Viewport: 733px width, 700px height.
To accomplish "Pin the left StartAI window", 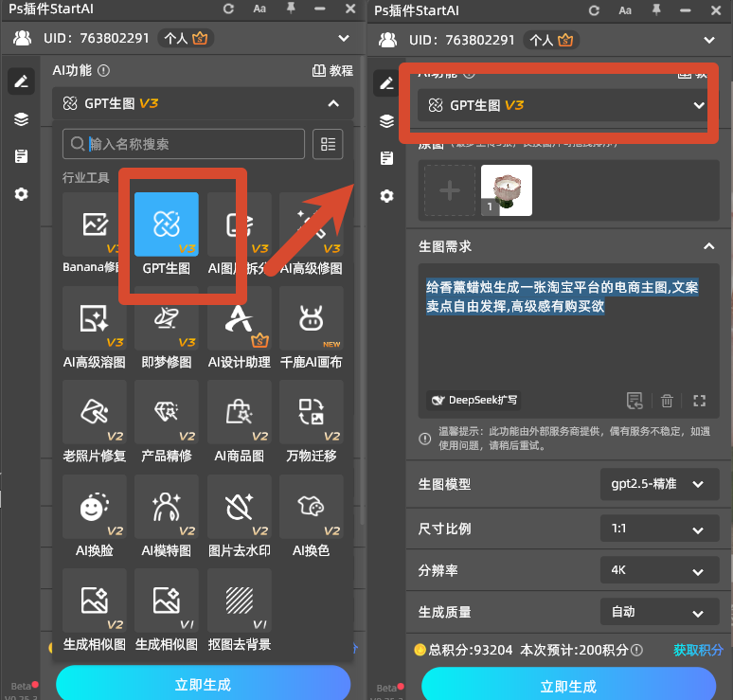I will 291,9.
